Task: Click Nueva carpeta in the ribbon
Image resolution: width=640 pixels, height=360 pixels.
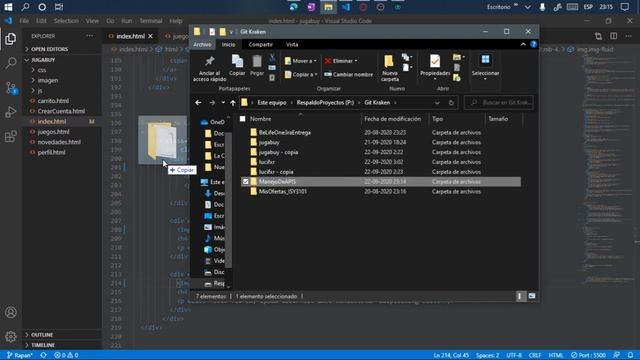Action: pos(389,68)
